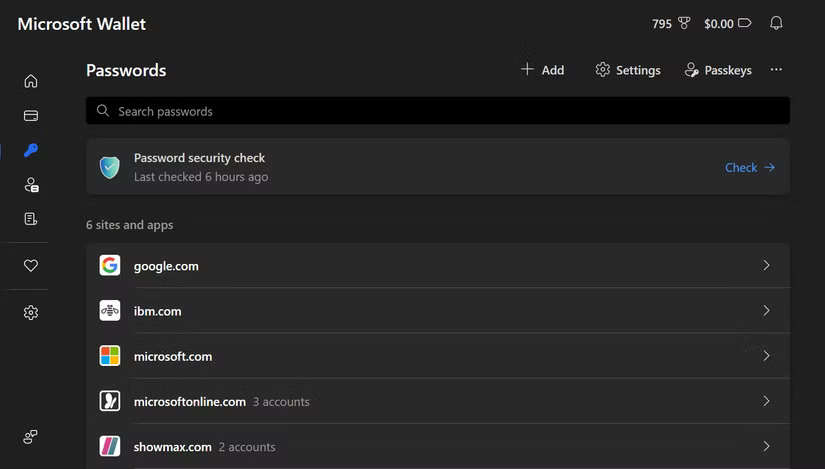Click the feedback icon at sidebar bottom

[30, 436]
